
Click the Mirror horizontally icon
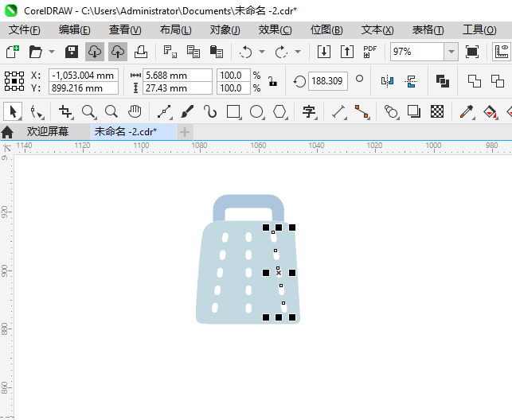(387, 81)
